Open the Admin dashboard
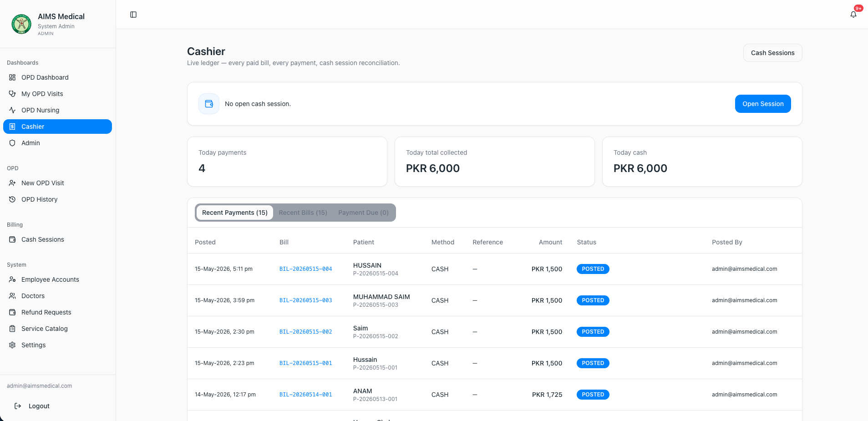 57,143
